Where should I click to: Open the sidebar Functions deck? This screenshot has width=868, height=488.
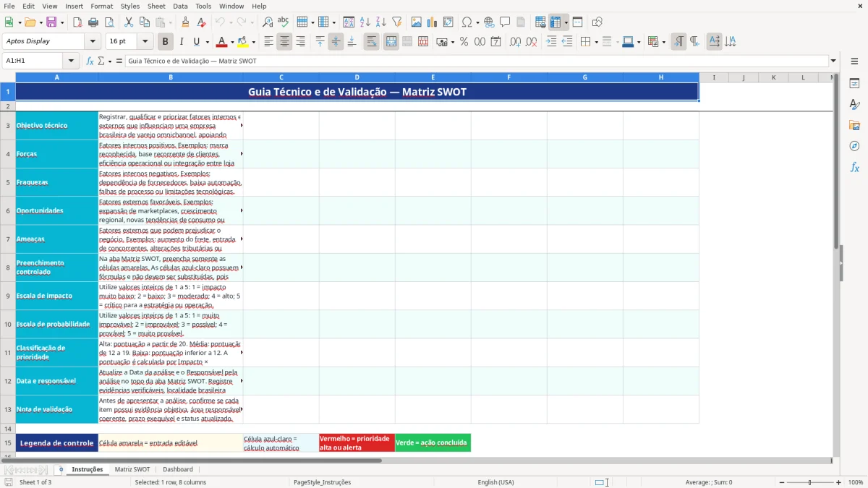[x=854, y=167]
